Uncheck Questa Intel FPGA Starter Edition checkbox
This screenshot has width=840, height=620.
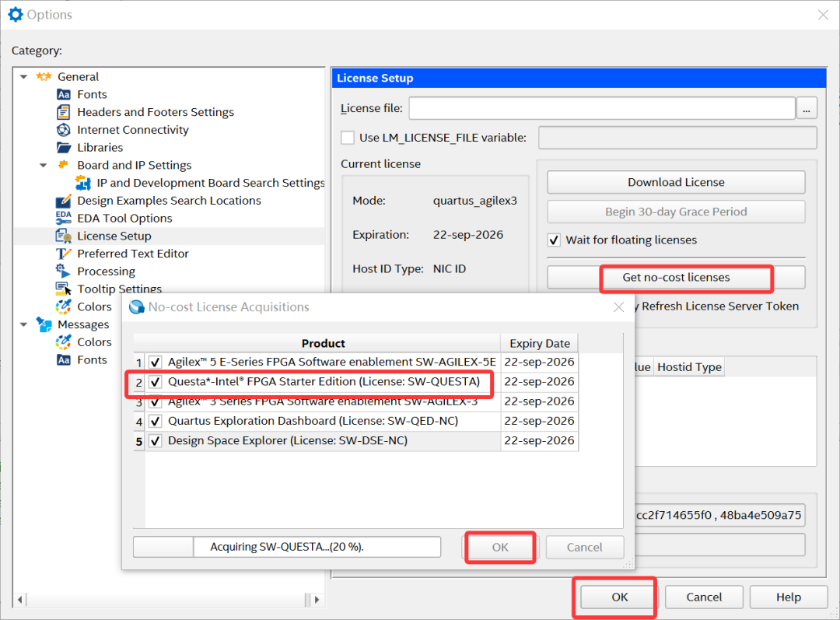(156, 382)
